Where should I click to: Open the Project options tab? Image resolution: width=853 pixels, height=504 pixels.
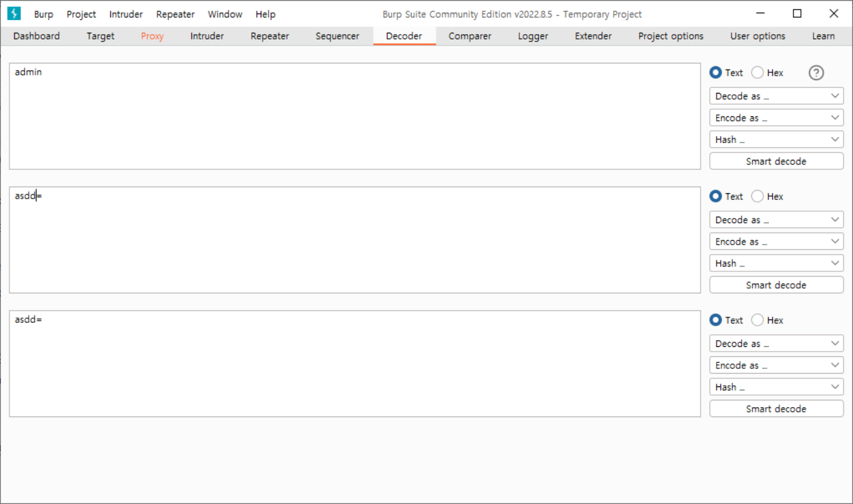coord(671,36)
